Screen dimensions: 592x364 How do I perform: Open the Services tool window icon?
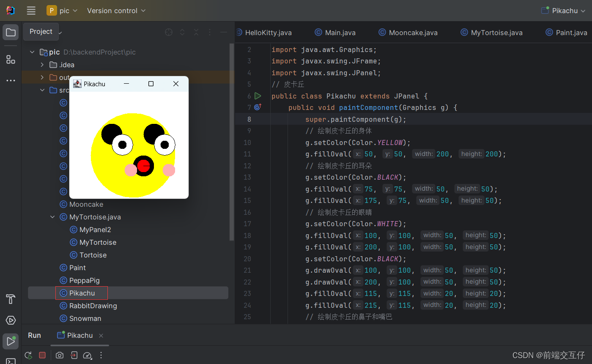pos(11,320)
